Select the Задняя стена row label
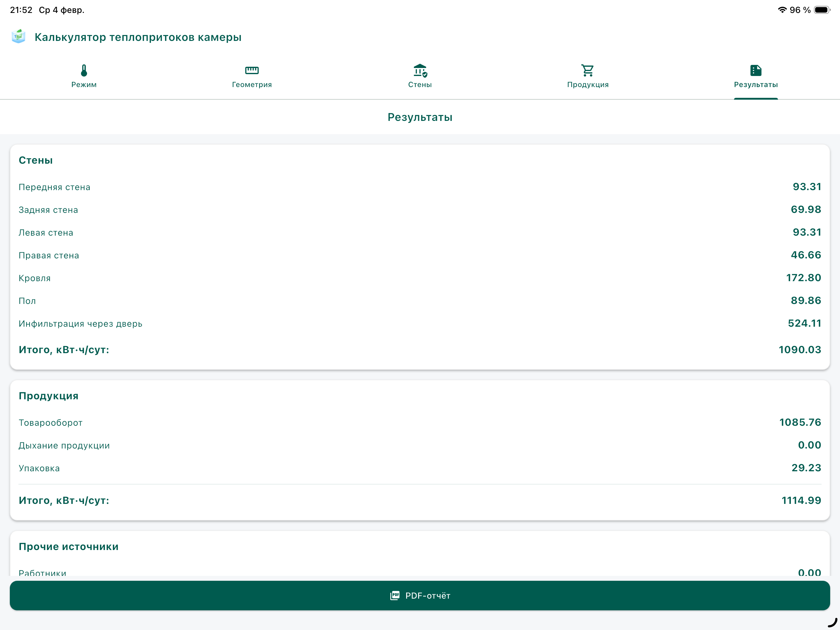840x630 pixels. click(x=48, y=210)
